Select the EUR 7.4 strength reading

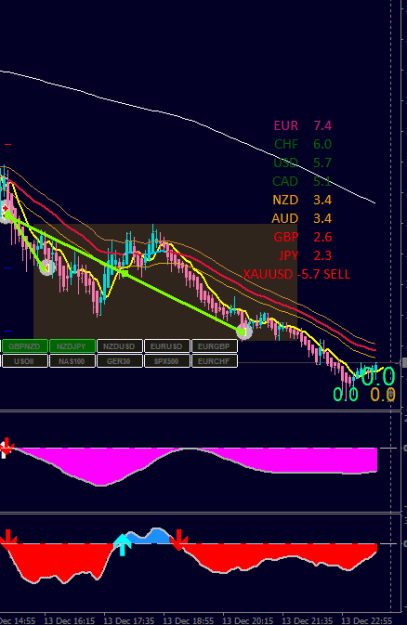(x=303, y=126)
